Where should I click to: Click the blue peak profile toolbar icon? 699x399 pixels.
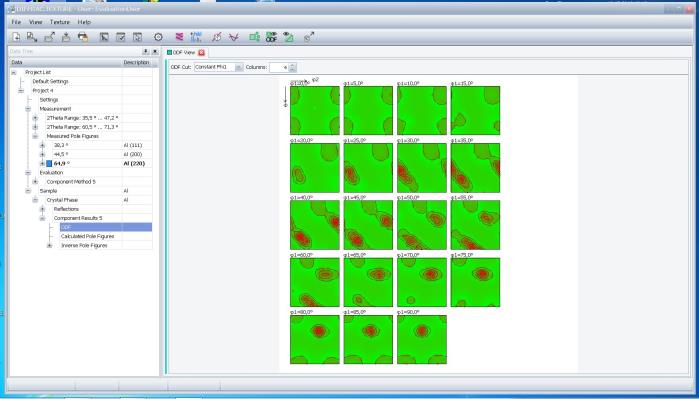[196, 37]
